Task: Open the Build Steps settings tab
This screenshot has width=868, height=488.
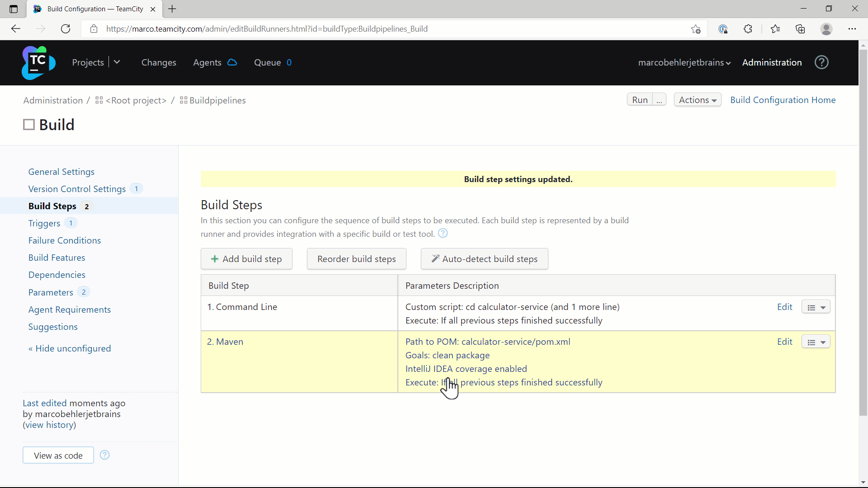Action: [x=52, y=206]
